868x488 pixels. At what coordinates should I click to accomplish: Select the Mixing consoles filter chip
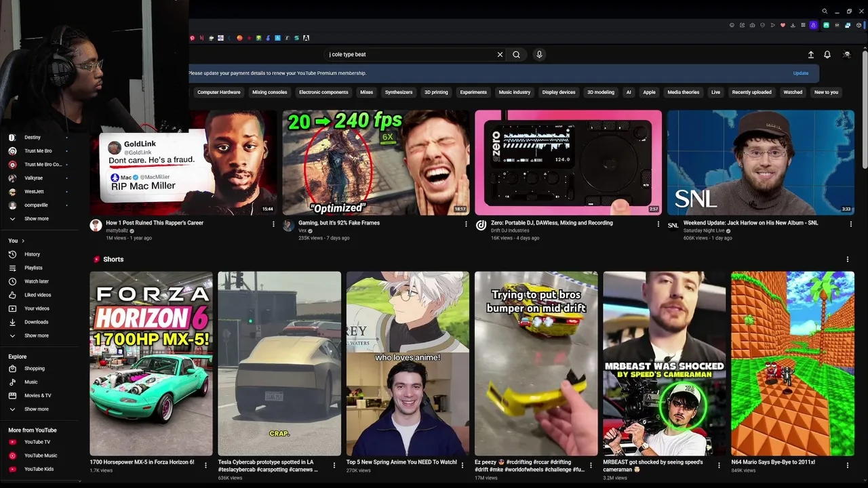(x=269, y=92)
